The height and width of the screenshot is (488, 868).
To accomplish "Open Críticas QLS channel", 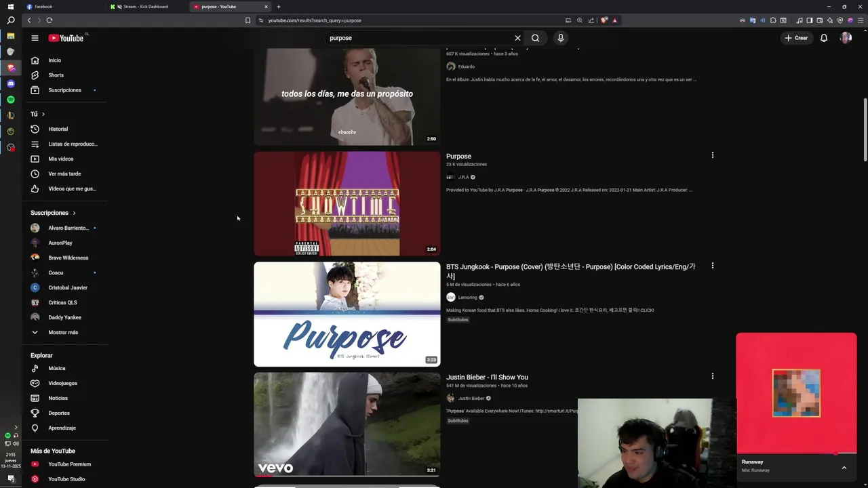I will click(x=62, y=302).
